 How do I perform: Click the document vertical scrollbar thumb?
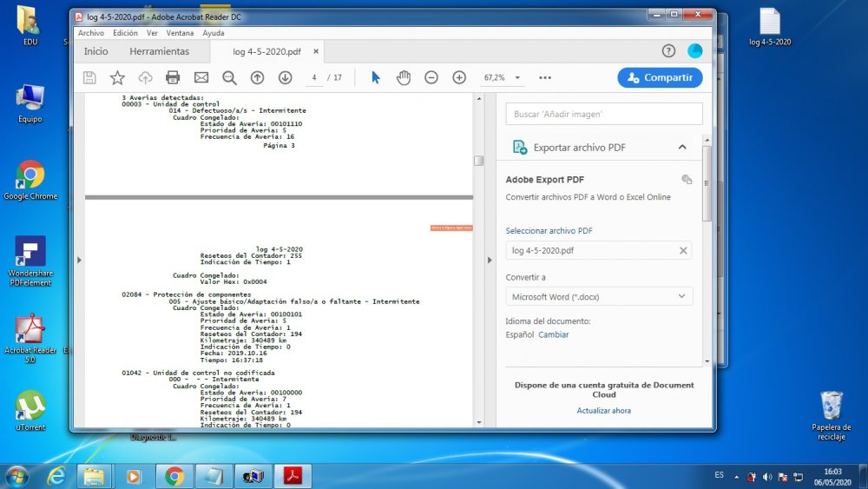pyautogui.click(x=479, y=161)
